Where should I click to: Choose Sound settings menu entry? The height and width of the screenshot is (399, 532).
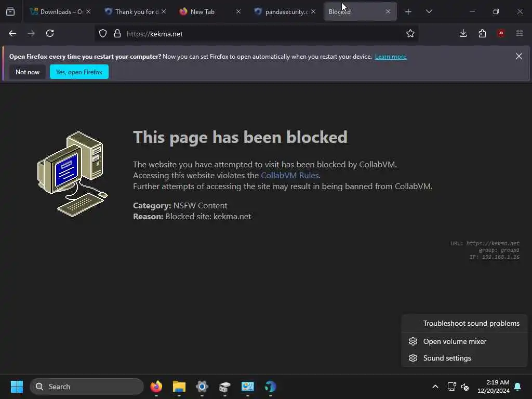click(464, 358)
